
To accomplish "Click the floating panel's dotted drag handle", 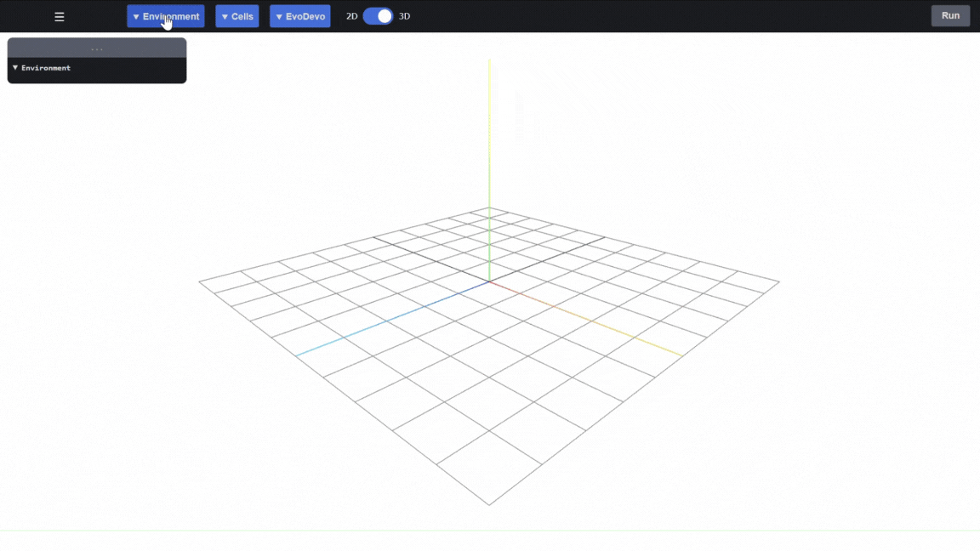I will (x=97, y=48).
